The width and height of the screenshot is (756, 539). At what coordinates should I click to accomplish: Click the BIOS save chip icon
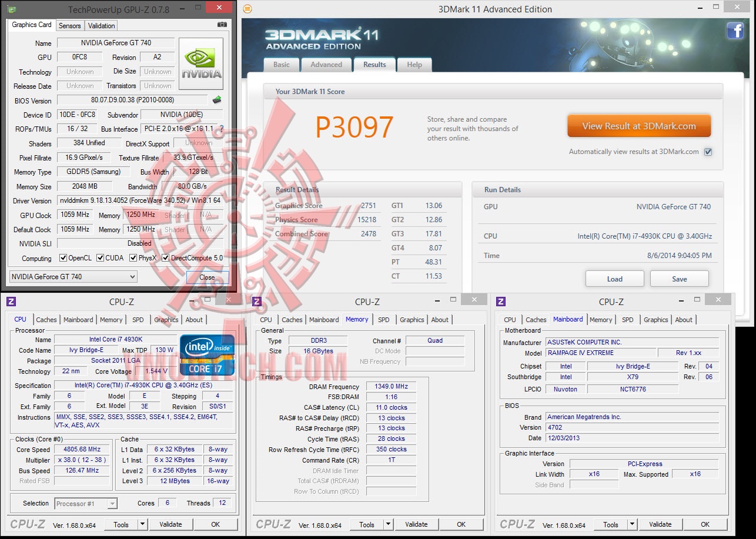[x=217, y=100]
